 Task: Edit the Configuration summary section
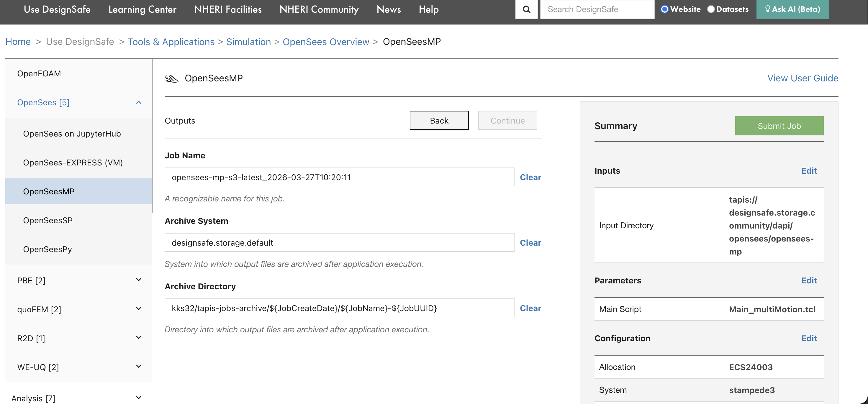809,338
